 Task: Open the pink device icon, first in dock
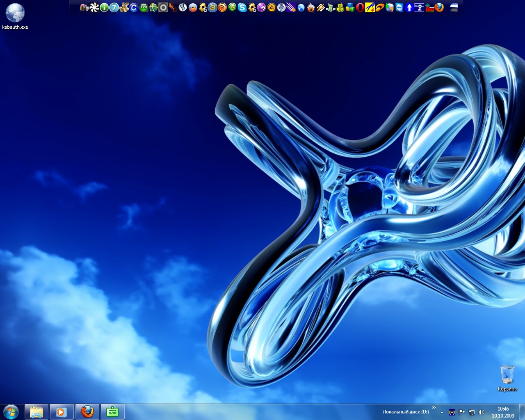(x=84, y=7)
